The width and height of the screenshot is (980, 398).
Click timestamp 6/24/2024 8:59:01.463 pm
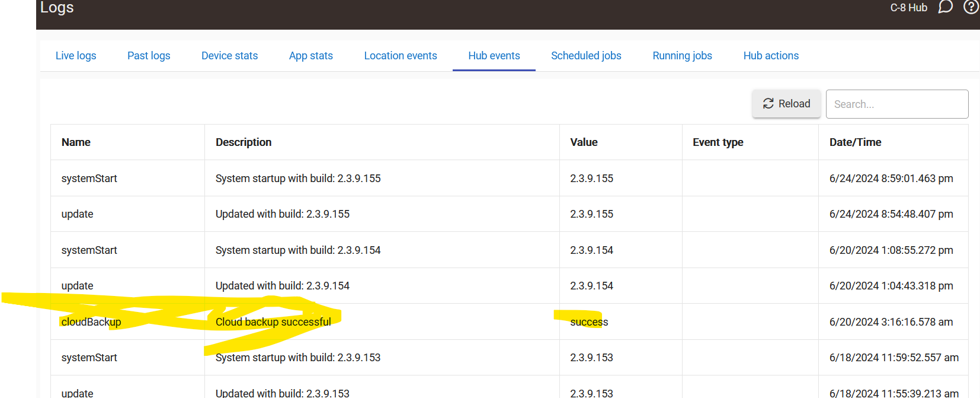click(891, 179)
